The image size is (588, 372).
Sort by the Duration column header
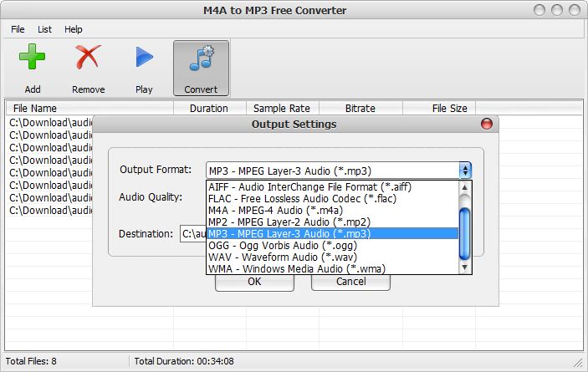(x=209, y=109)
